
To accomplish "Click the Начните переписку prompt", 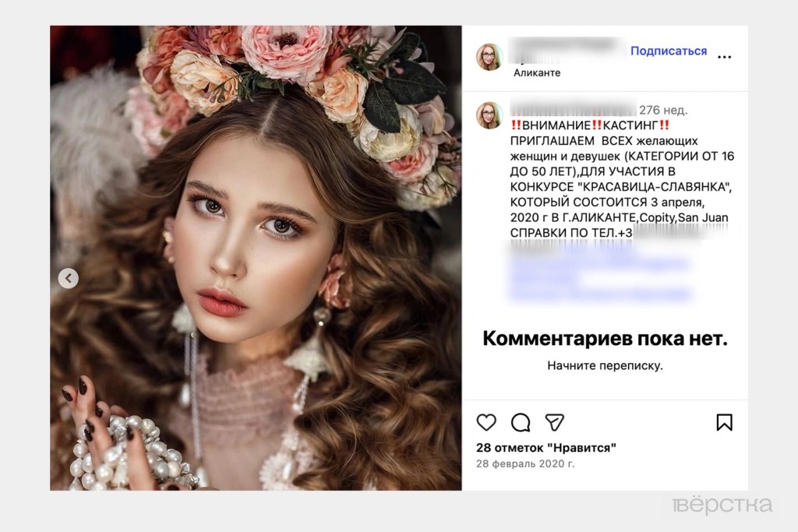I will click(x=605, y=365).
